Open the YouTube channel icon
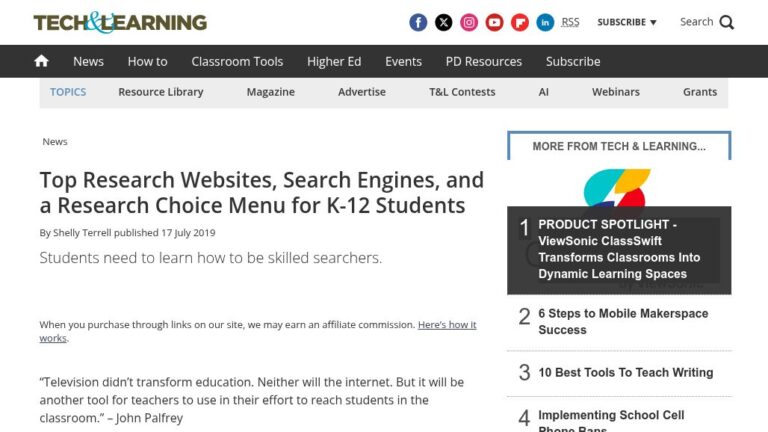This screenshot has width=768, height=432. pyautogui.click(x=494, y=23)
